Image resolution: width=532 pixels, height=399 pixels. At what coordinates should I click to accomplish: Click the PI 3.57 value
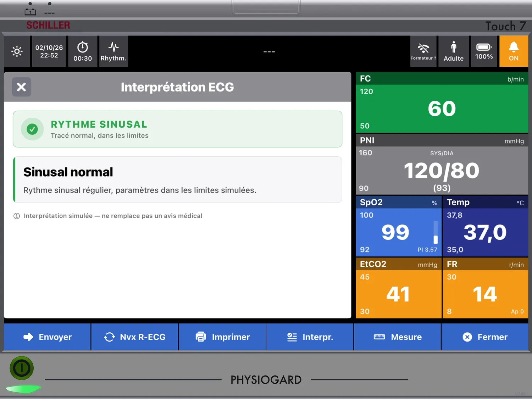point(427,250)
